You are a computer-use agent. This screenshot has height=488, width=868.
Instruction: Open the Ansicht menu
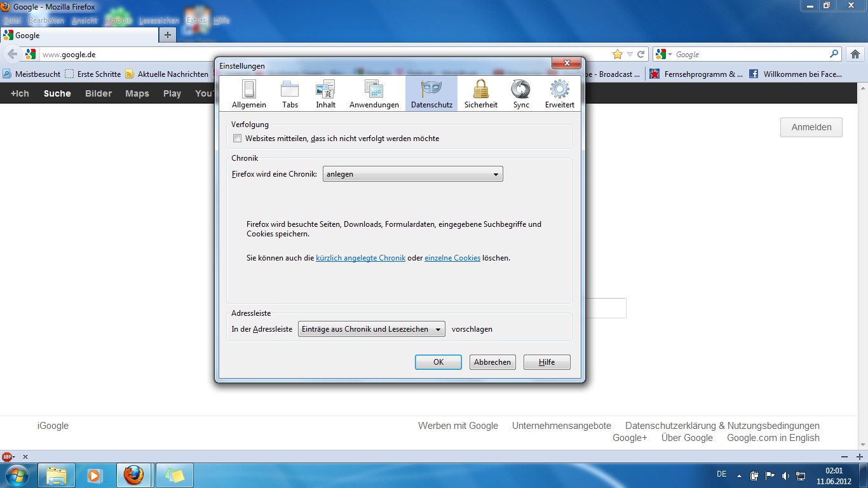click(85, 20)
